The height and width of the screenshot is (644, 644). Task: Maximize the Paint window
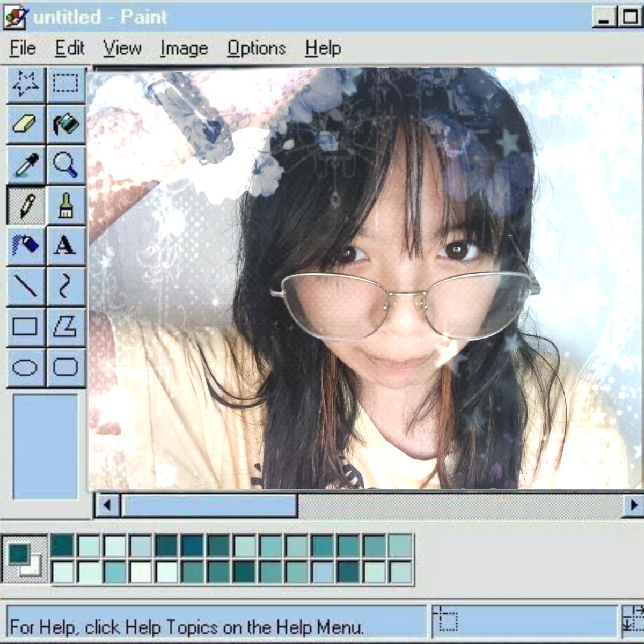(630, 17)
